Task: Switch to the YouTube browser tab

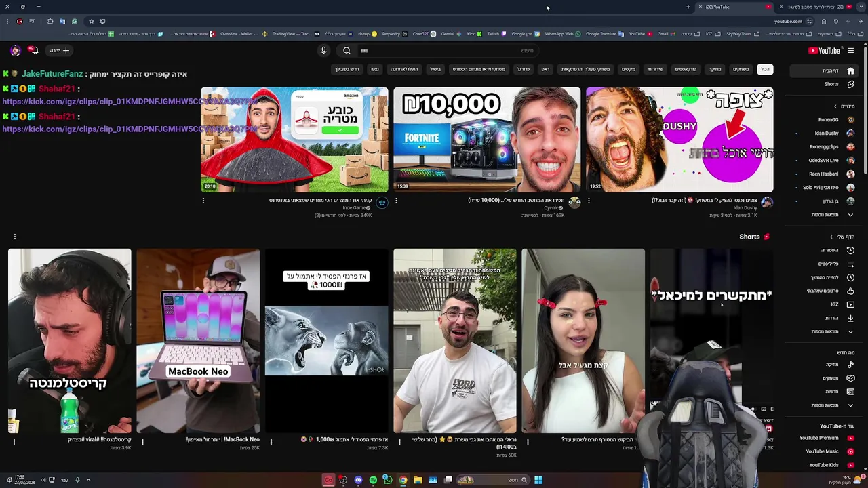Action: [736, 7]
